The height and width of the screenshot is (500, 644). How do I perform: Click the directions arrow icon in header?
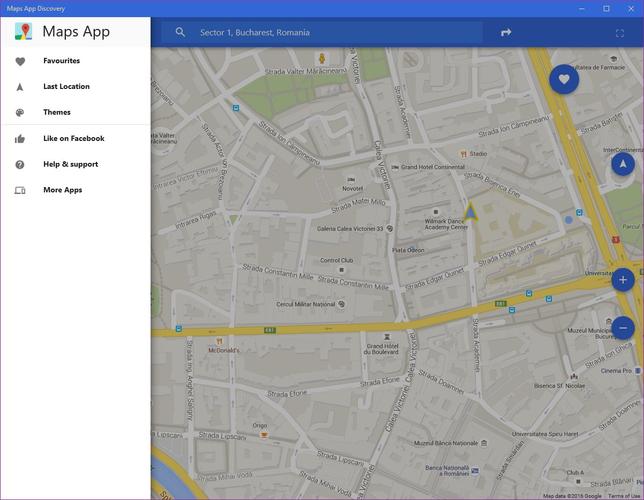506,32
